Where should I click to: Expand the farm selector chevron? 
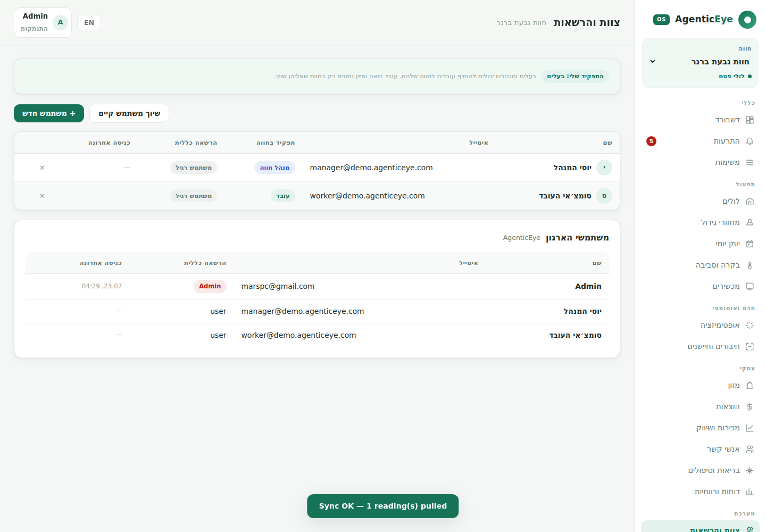(653, 62)
